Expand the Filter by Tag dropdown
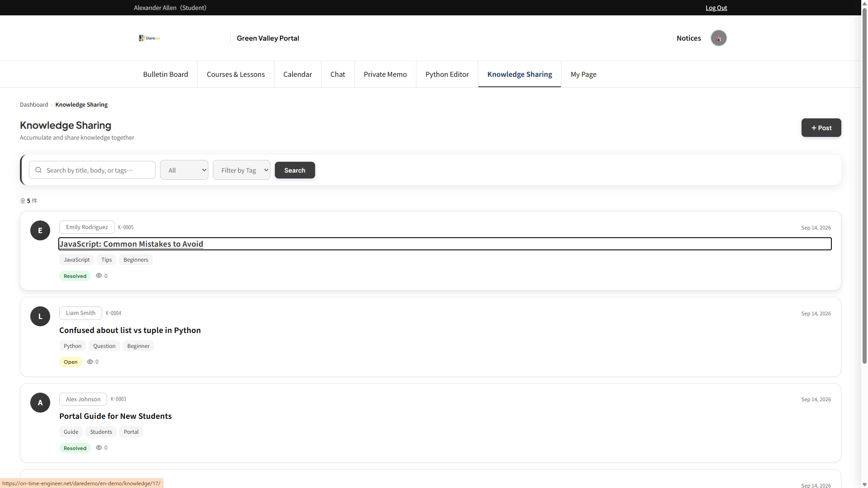 point(241,170)
